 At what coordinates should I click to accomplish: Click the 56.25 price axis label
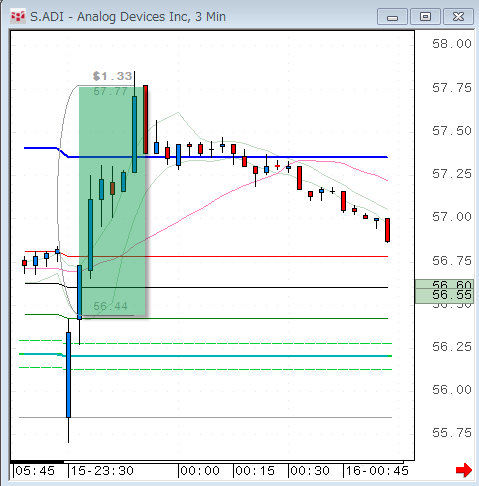[452, 347]
